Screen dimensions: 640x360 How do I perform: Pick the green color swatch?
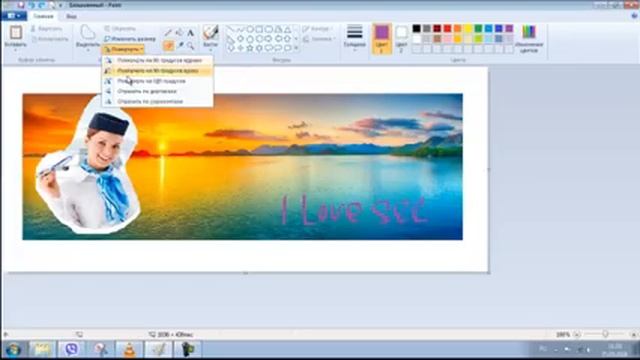(478, 28)
